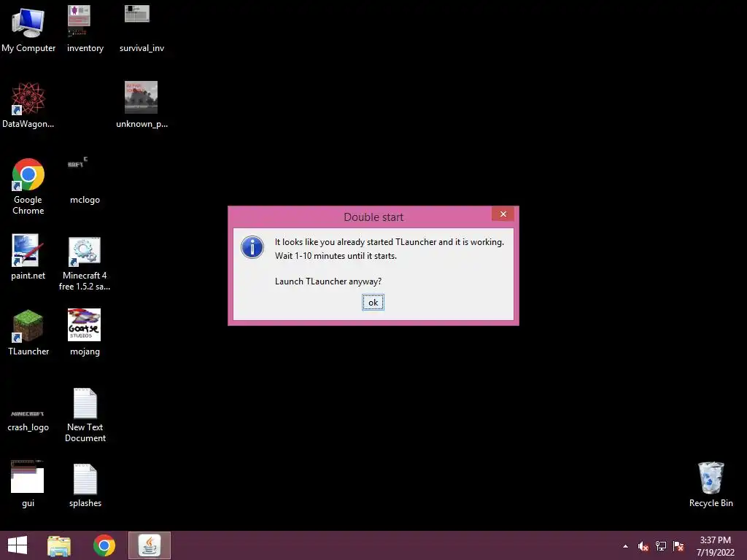Select the Google Chrome desktop shortcut

tap(28, 187)
